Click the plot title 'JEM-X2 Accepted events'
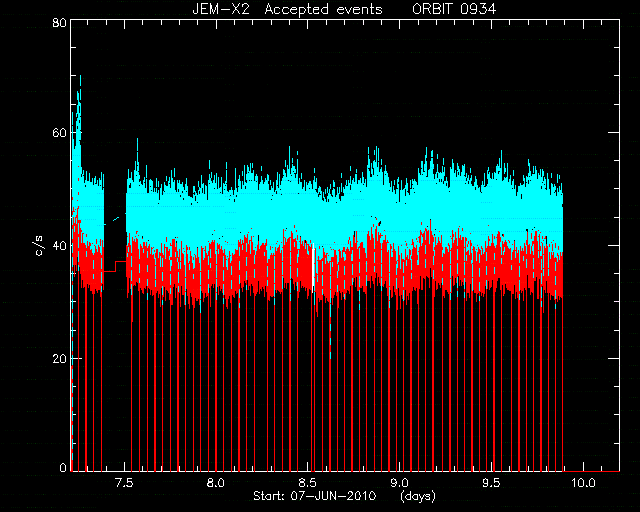The width and height of the screenshot is (640, 512). click(287, 9)
